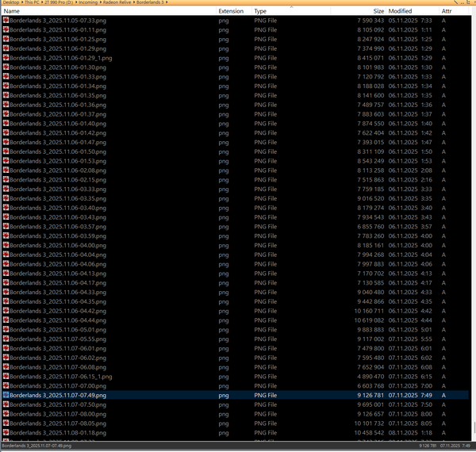Screen dimensions: 476x452
Task: Select file Borderlands 3_2025.11.06-01.50.png
Action: coord(58,151)
